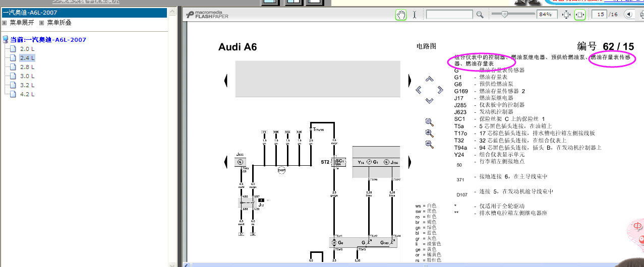Click the 菜单折叠 collapse-menu icon
The height and width of the screenshot is (267, 644).
click(42, 23)
